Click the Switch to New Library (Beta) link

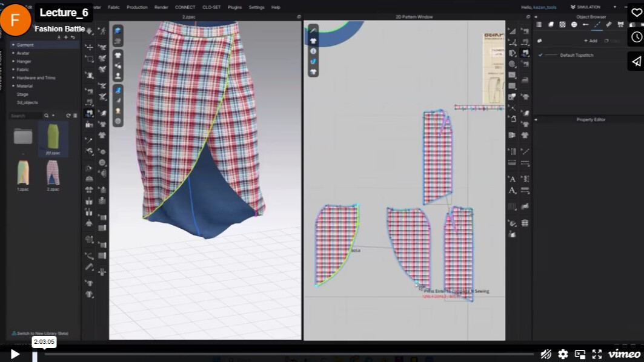[x=42, y=333]
